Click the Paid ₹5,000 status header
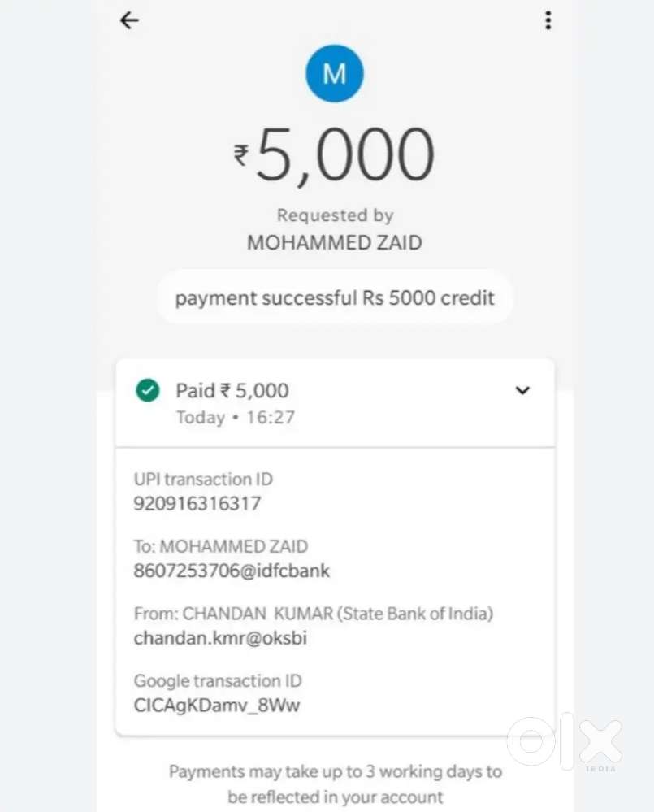 (232, 391)
